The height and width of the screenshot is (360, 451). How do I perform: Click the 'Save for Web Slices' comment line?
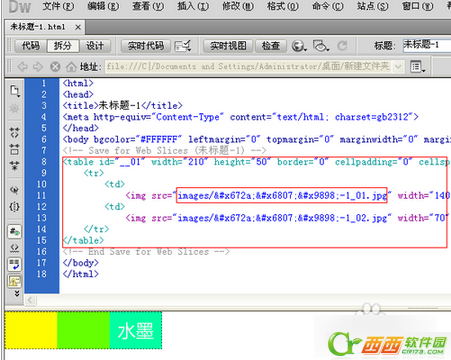pos(165,151)
